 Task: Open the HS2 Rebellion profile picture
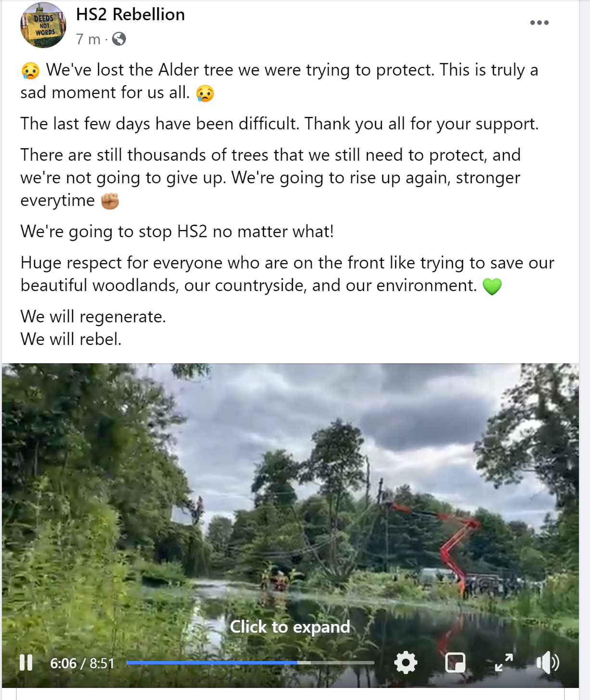pos(43,25)
